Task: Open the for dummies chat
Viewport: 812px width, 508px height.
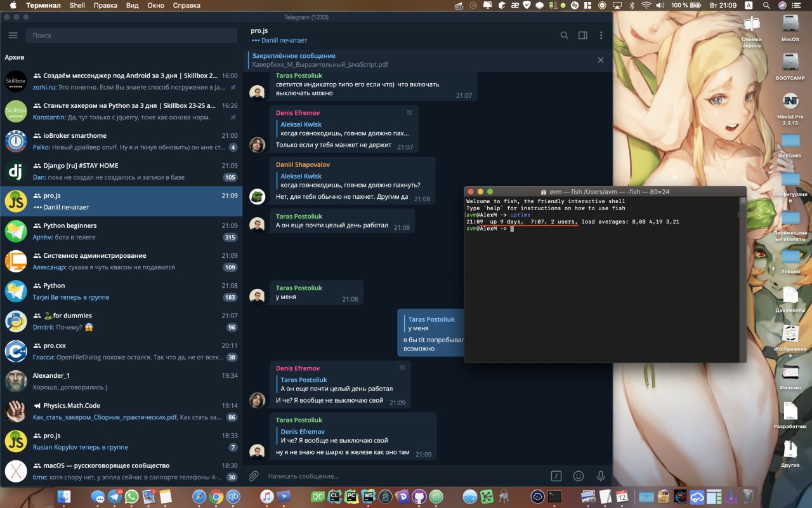Action: [121, 321]
